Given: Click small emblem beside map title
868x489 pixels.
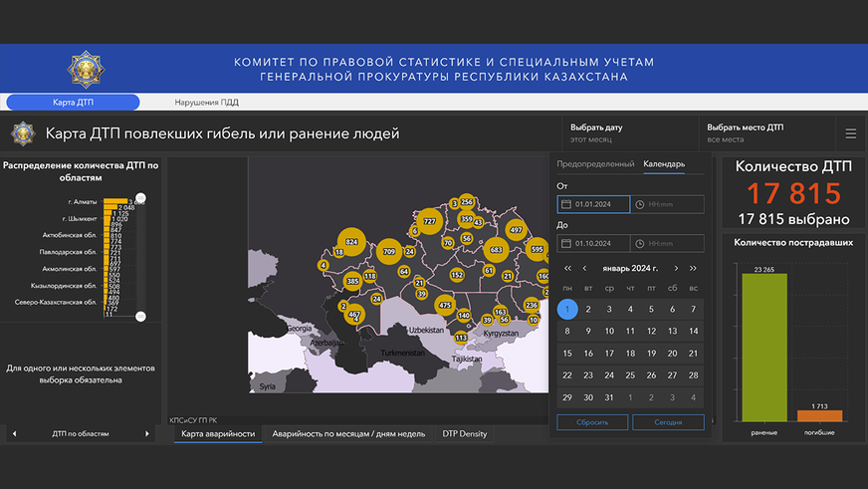Looking at the screenshot, I should click(23, 133).
